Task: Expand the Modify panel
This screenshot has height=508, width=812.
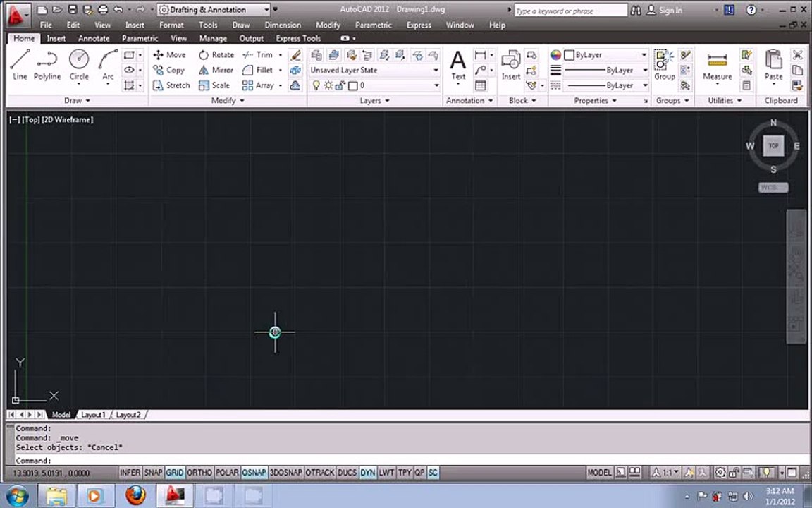Action: [x=228, y=101]
